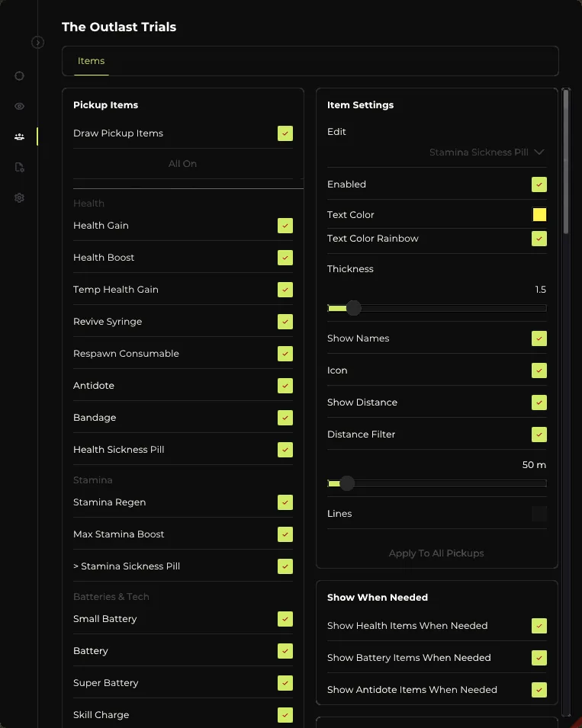Toggle Health Boost checkbox
Viewport: 582px width, 728px height.
285,258
